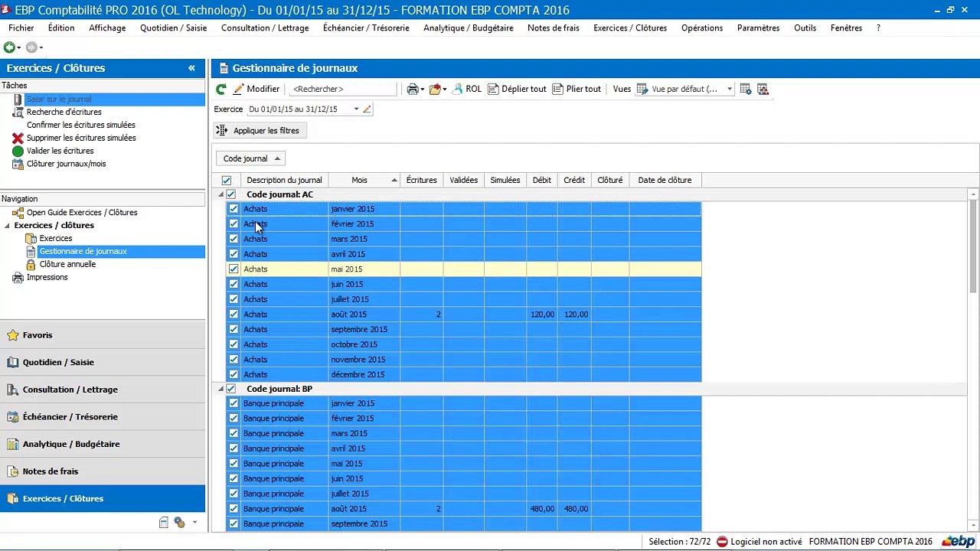Click the last grid icon after Vues

point(763,89)
